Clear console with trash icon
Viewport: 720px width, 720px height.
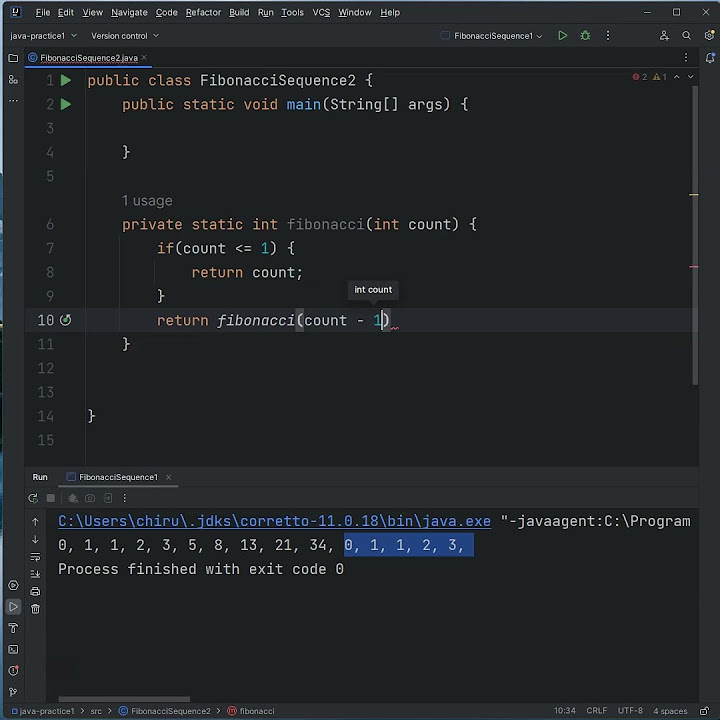click(x=35, y=609)
